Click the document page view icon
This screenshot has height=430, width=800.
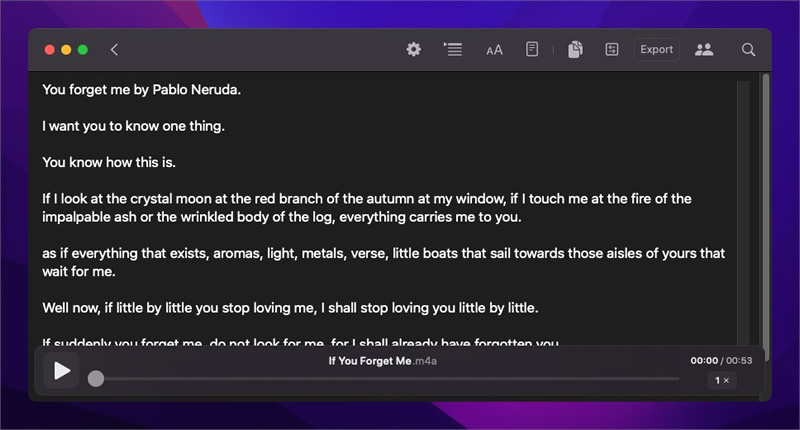point(532,49)
